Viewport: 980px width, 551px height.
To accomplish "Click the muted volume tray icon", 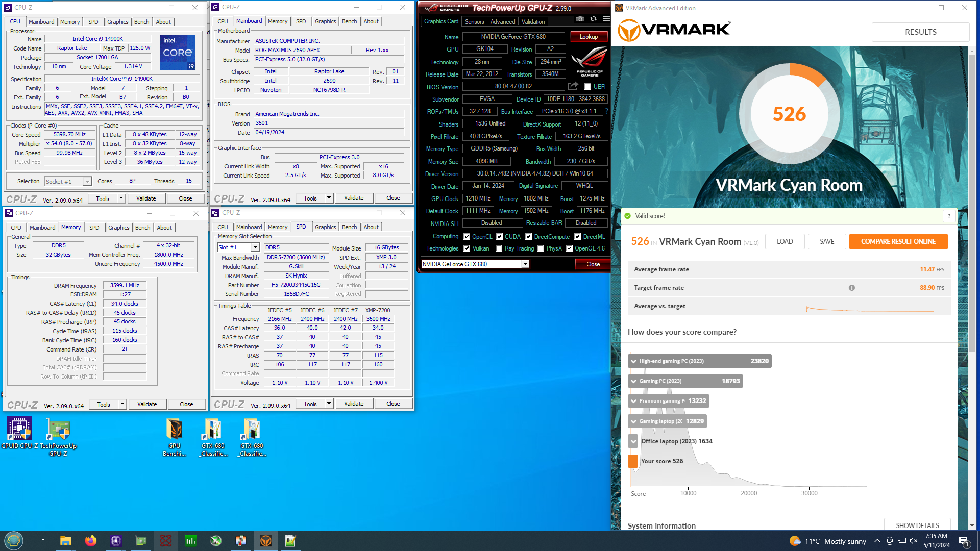I will tap(914, 541).
